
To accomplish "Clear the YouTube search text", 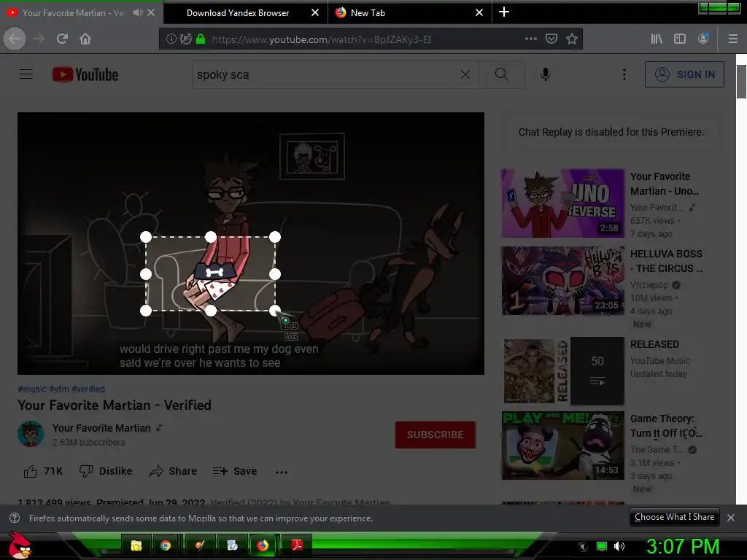I will pyautogui.click(x=465, y=74).
